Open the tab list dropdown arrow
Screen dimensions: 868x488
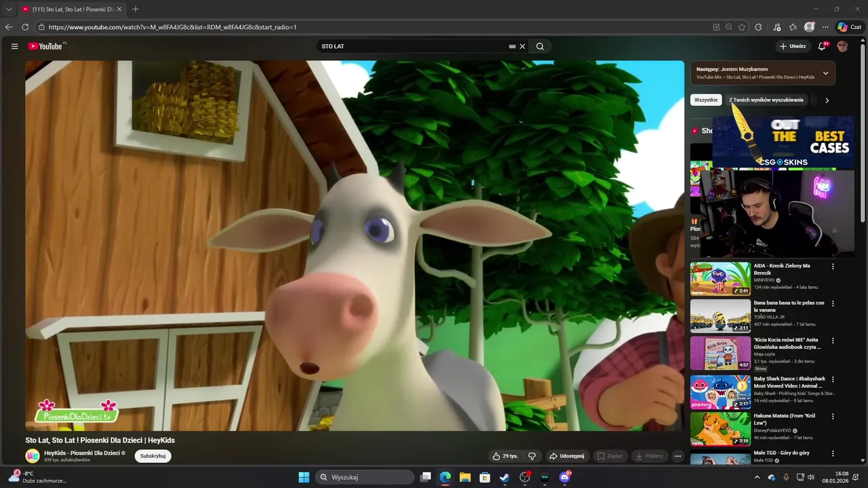(x=9, y=9)
